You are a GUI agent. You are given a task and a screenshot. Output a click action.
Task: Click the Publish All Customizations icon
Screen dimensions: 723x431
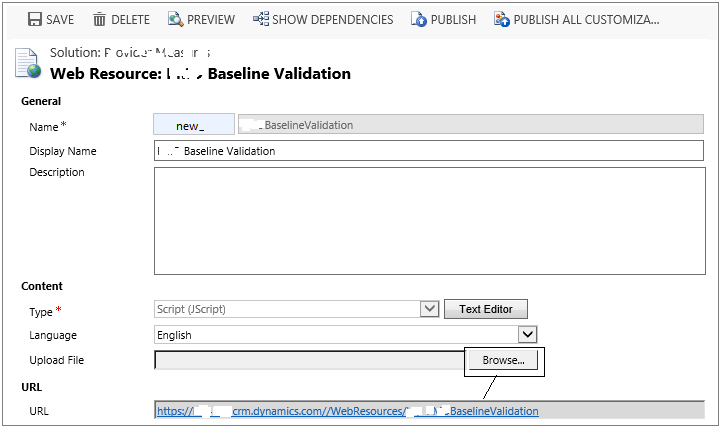pyautogui.click(x=502, y=20)
